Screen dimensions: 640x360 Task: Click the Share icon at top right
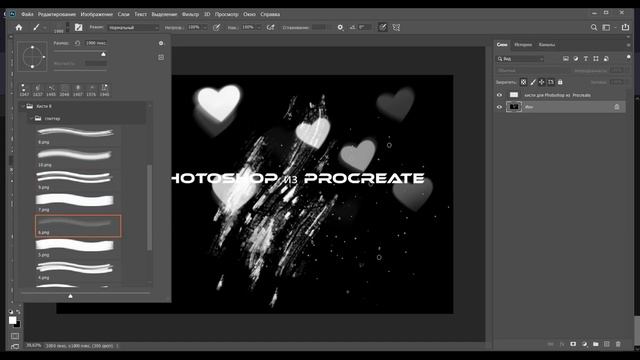625,27
